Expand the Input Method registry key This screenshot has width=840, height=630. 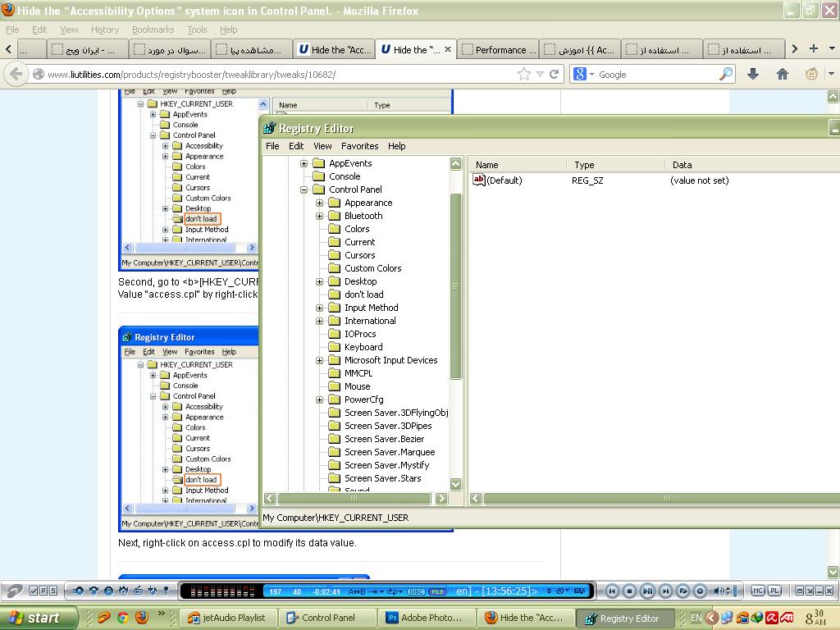coord(319,308)
